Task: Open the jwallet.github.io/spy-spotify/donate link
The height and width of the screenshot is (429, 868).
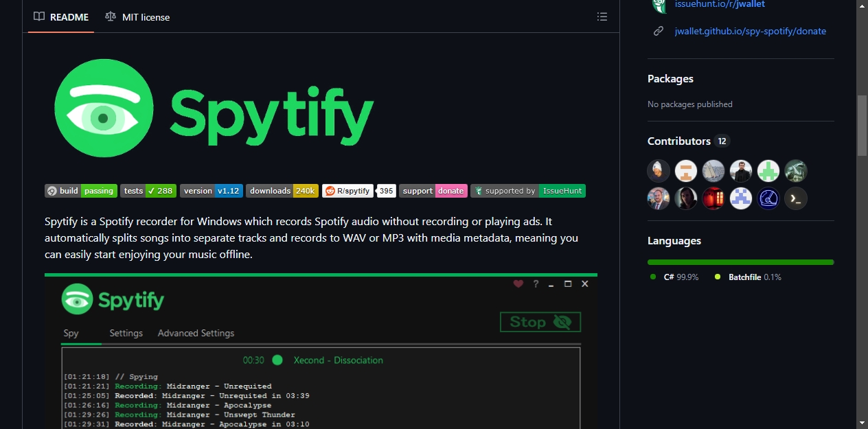Action: pyautogui.click(x=751, y=31)
